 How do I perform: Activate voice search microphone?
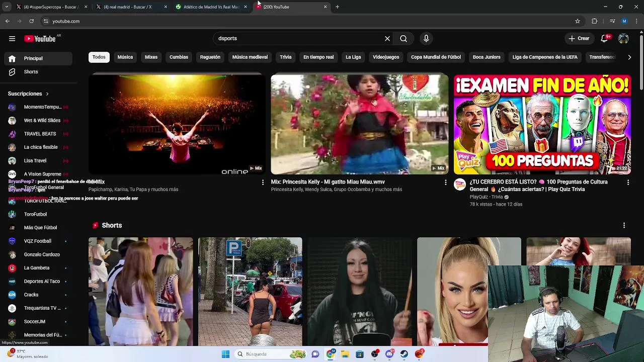point(426,39)
